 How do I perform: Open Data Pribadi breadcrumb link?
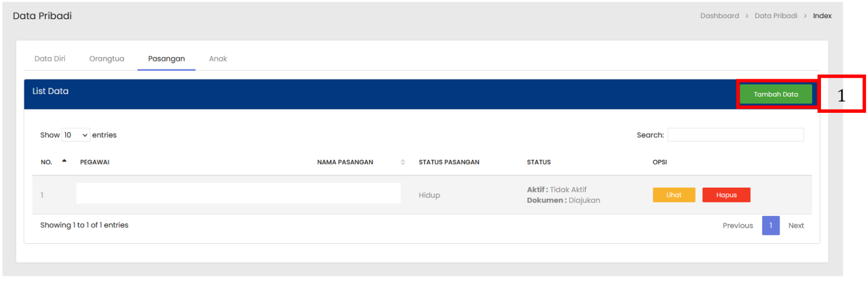pos(776,16)
